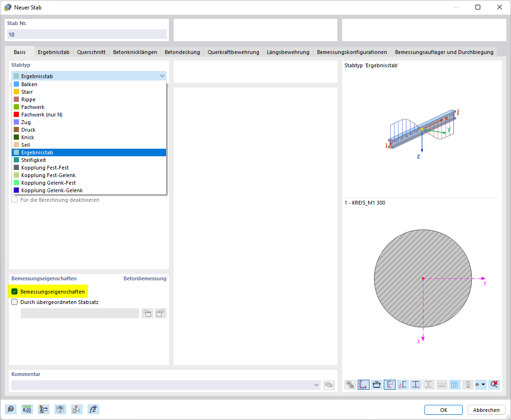Click the fx formula visibility icon
Viewport: 511px width, 420px height.
[x=94, y=409]
